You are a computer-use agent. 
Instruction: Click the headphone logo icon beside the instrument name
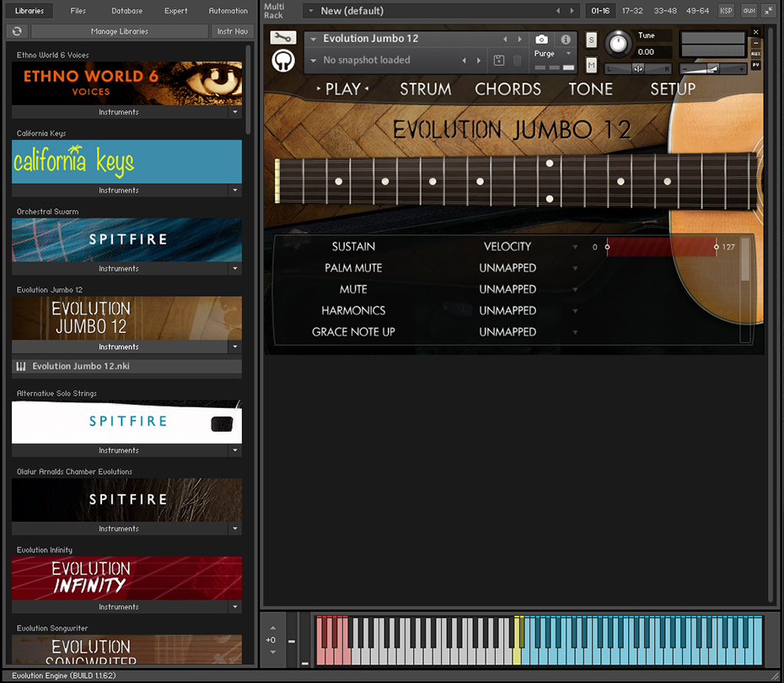pos(283,61)
